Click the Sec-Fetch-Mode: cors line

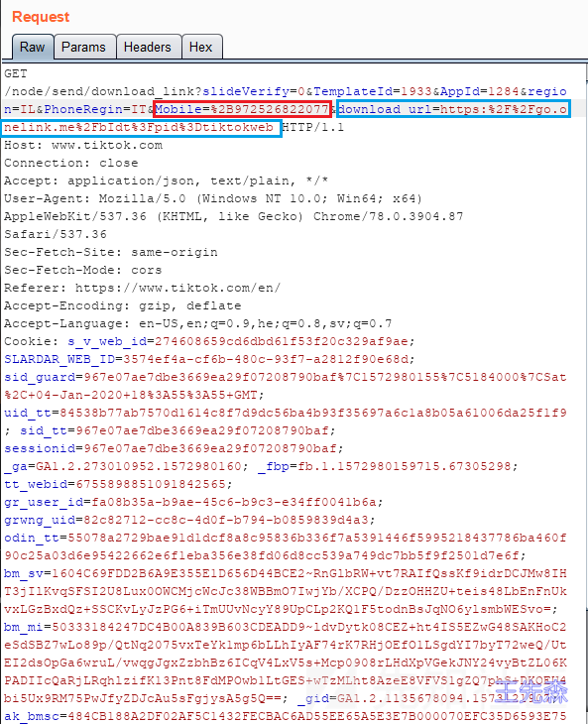[83, 270]
